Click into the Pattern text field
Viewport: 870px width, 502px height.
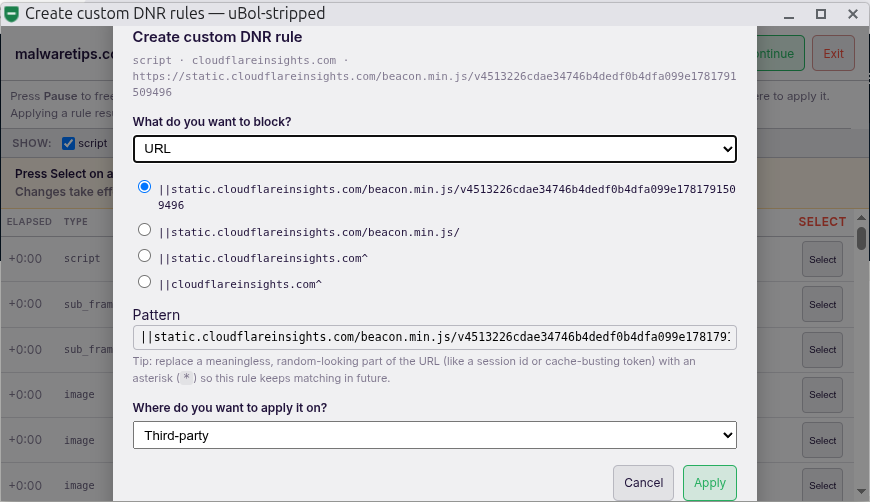coord(434,337)
